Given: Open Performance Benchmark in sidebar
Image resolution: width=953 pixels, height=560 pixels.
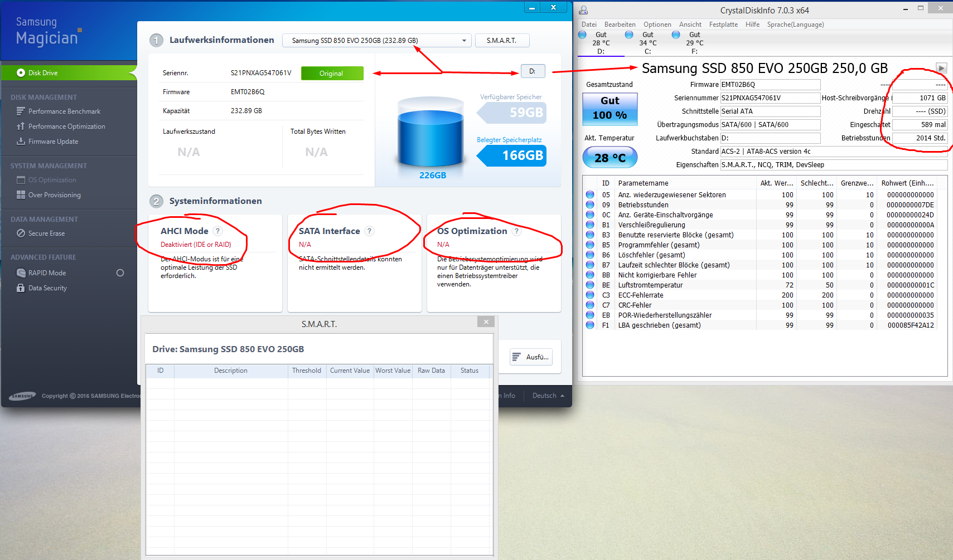Looking at the screenshot, I should [64, 111].
